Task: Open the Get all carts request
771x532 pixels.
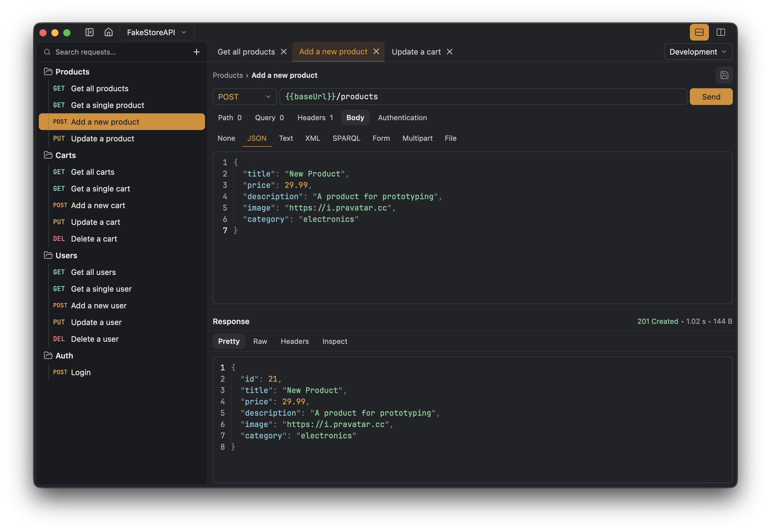Action: [x=122, y=172]
